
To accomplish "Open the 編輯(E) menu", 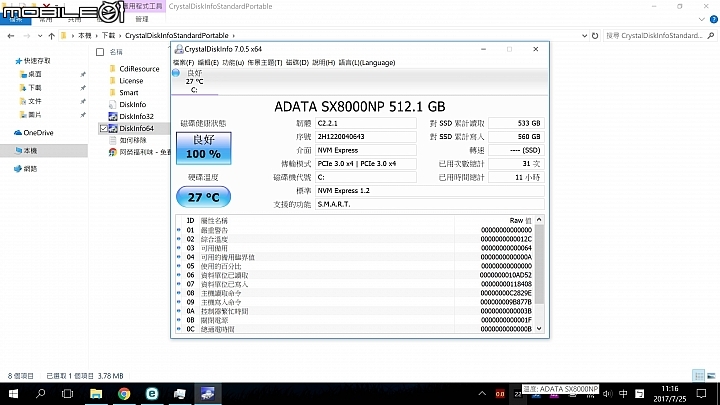I will [x=208, y=62].
